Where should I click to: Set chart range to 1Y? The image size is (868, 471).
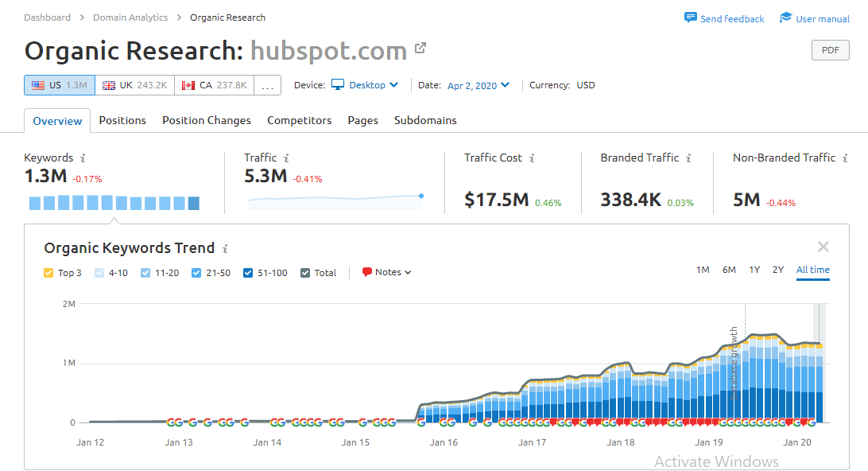coord(754,270)
